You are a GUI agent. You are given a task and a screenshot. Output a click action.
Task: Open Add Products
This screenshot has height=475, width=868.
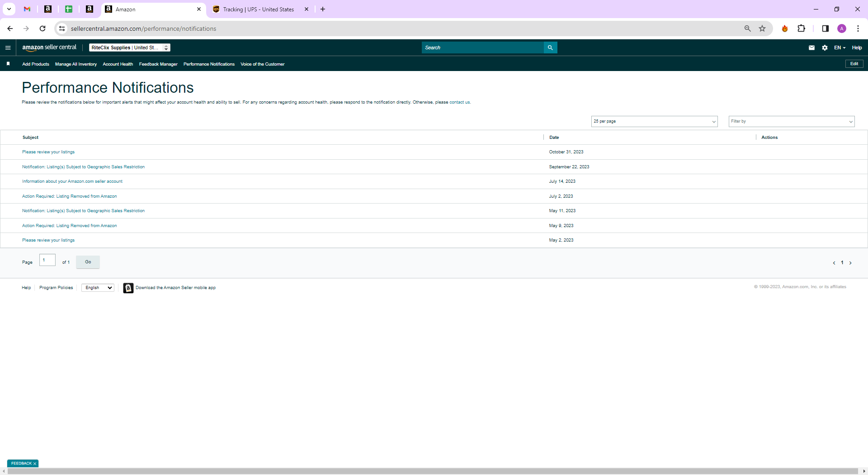(x=36, y=64)
